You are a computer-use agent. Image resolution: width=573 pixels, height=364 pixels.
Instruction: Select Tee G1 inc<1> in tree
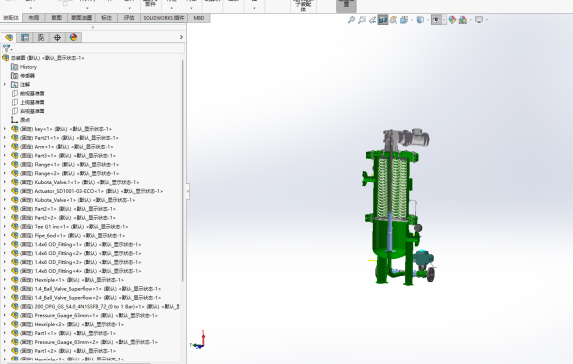pyautogui.click(x=74, y=227)
